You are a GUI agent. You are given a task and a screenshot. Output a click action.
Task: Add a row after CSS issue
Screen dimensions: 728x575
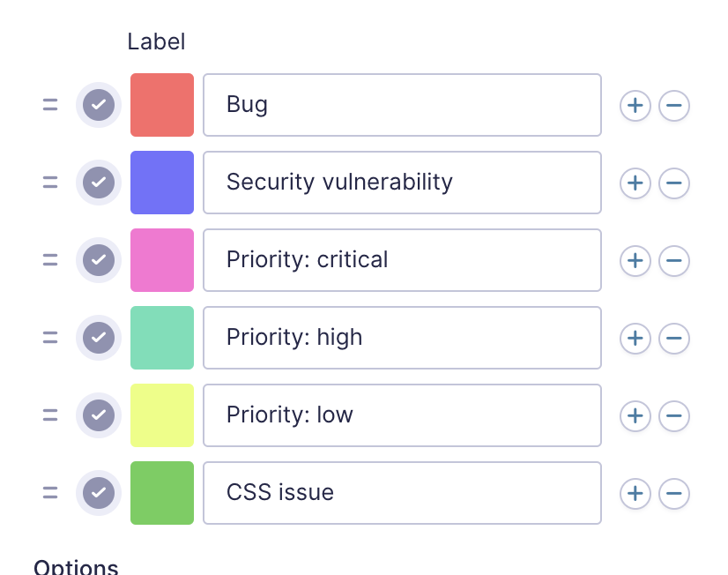[635, 494]
